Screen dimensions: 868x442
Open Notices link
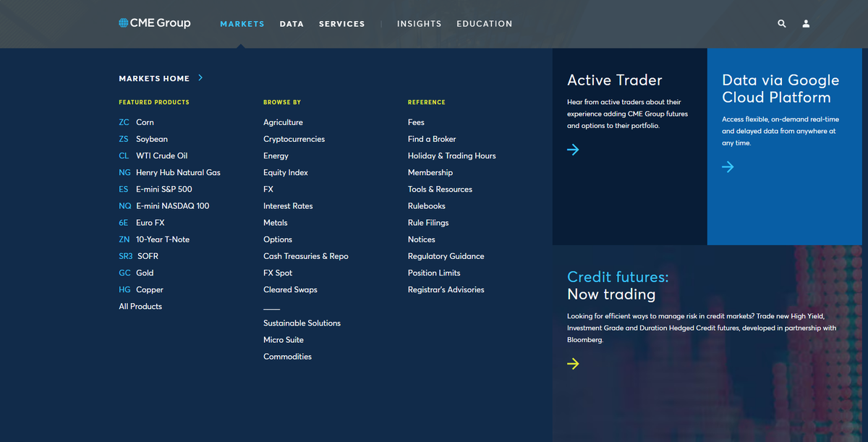click(422, 239)
